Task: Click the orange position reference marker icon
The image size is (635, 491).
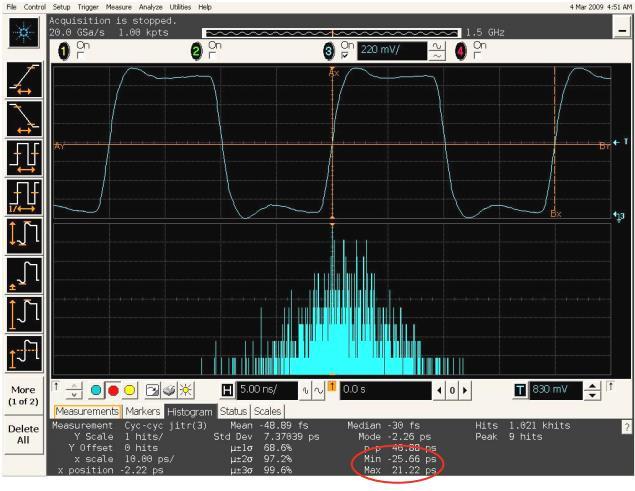Action: coord(332,386)
